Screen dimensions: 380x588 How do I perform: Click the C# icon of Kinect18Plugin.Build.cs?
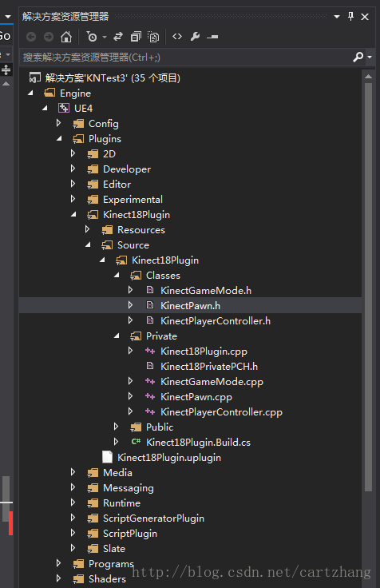(136, 442)
